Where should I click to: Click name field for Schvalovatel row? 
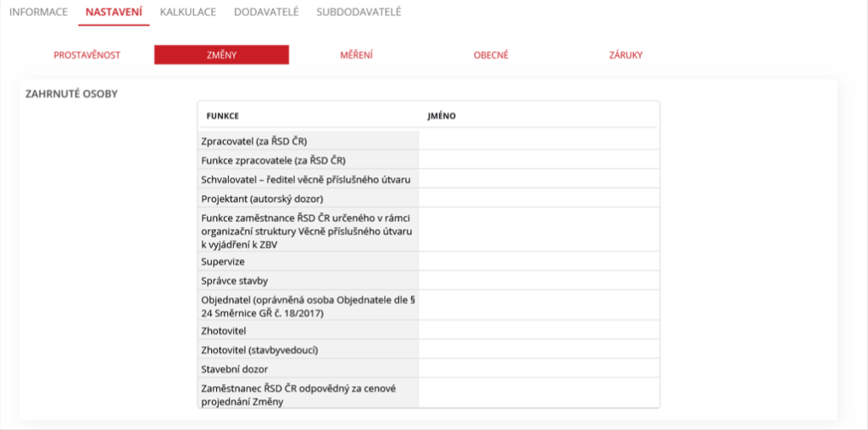(538, 179)
